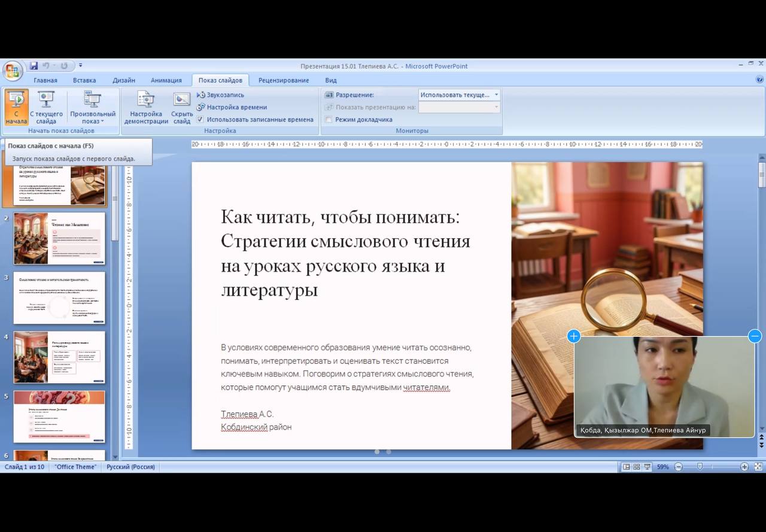
Task: Switch to Slide Sorter view icon
Action: [636, 467]
